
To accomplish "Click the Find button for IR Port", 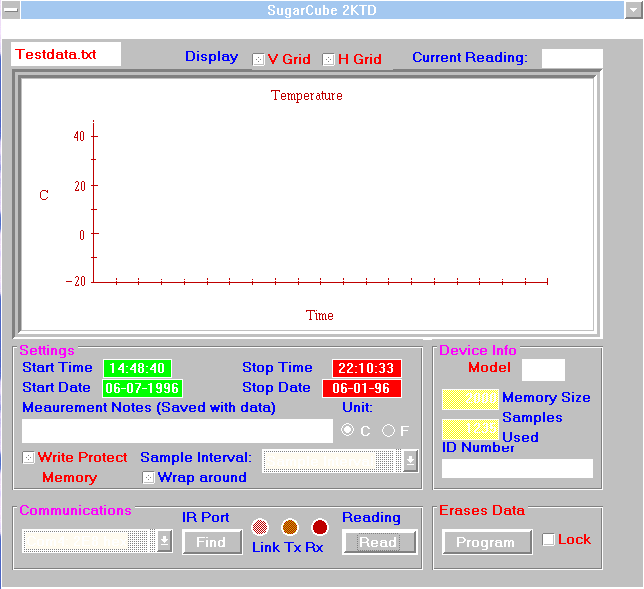I will coord(212,542).
